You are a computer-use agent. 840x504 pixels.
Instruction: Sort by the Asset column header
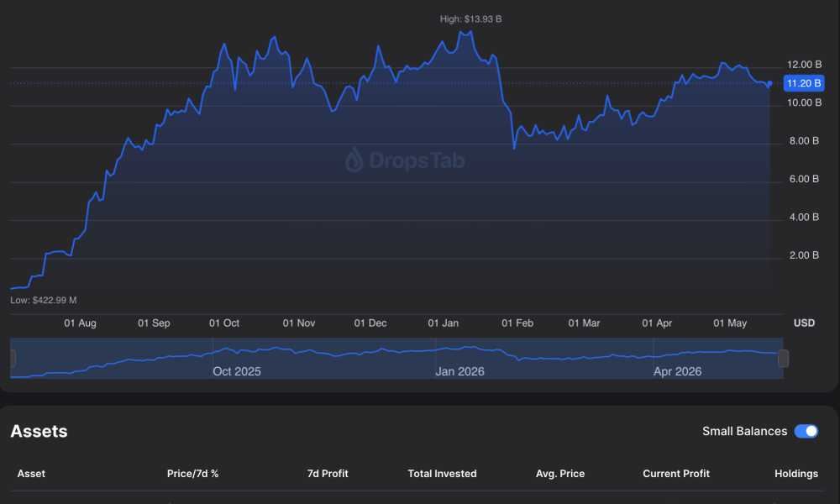(31, 474)
